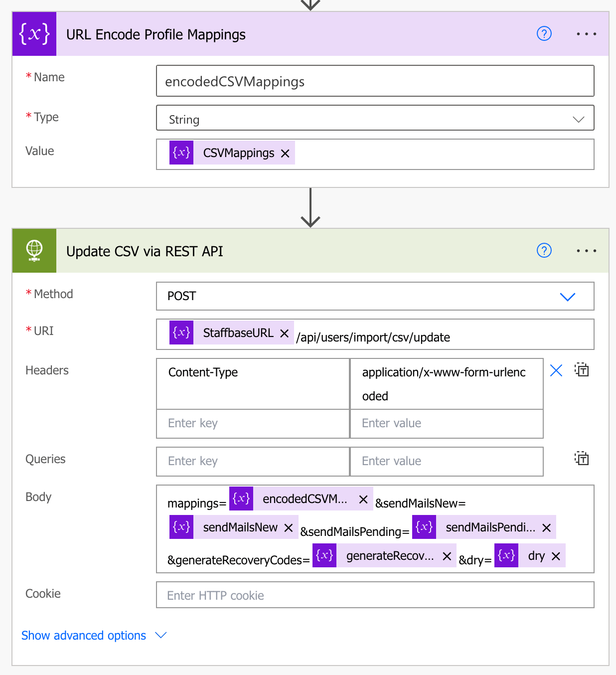This screenshot has height=675, width=616.
Task: Click the URL Encode variable icon
Action: [x=34, y=34]
